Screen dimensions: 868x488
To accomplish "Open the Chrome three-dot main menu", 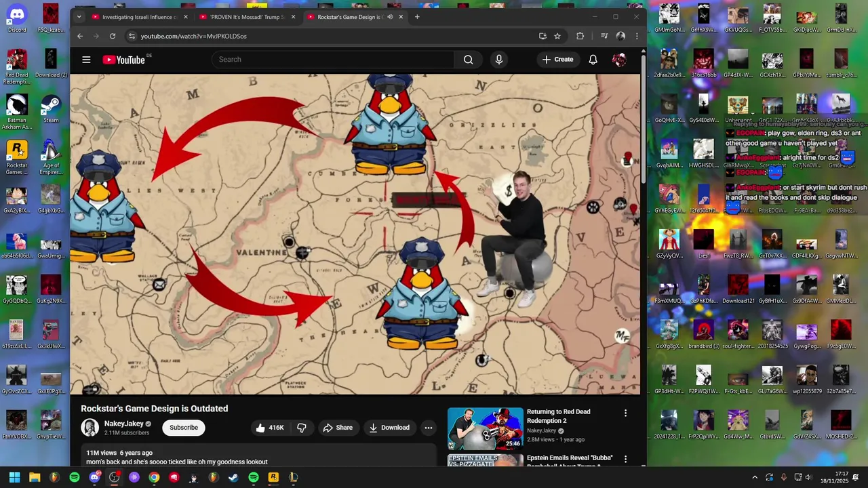I will (637, 36).
